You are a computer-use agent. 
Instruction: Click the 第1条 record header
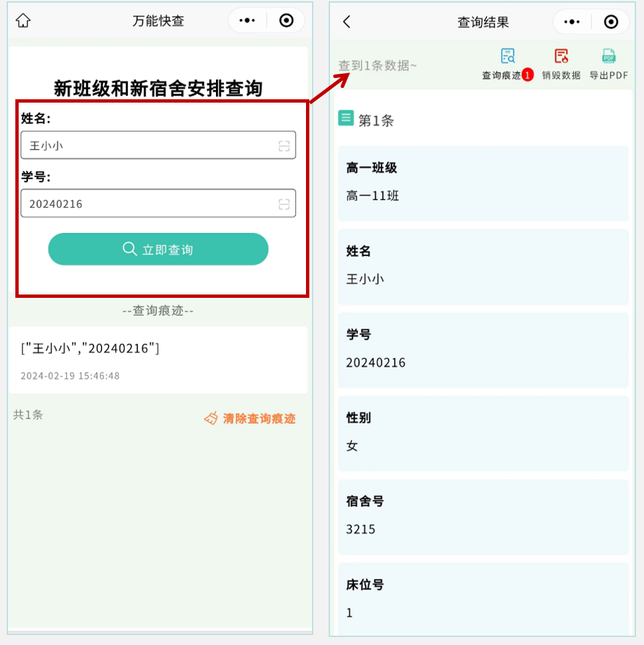tap(376, 121)
